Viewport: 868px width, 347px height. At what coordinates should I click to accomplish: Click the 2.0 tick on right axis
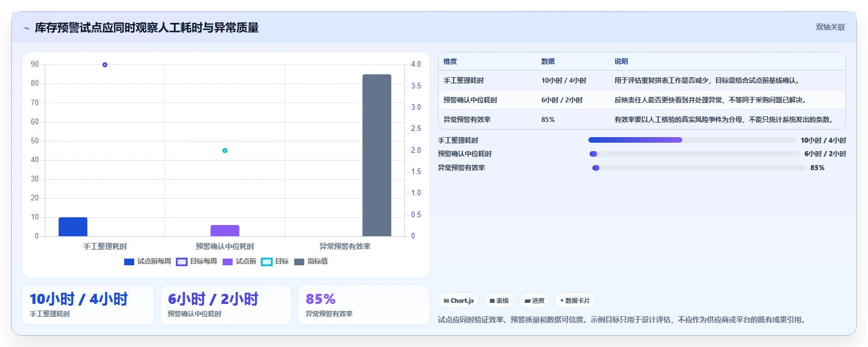(416, 150)
